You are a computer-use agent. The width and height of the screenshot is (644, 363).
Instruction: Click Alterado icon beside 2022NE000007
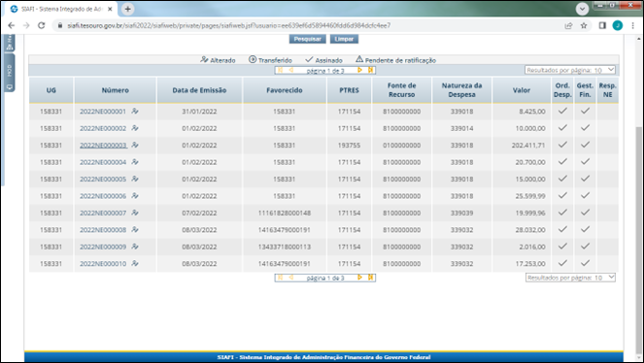click(x=135, y=213)
